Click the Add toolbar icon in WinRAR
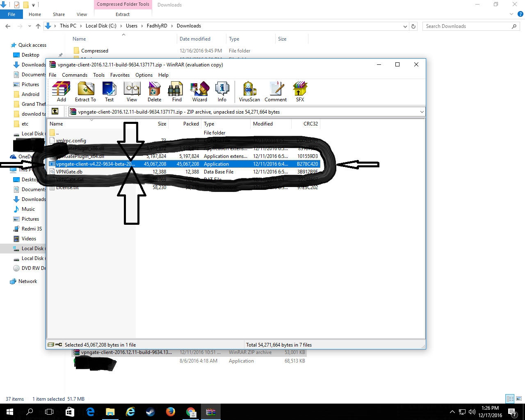Image resolution: width=525 pixels, height=420 pixels. (62, 91)
